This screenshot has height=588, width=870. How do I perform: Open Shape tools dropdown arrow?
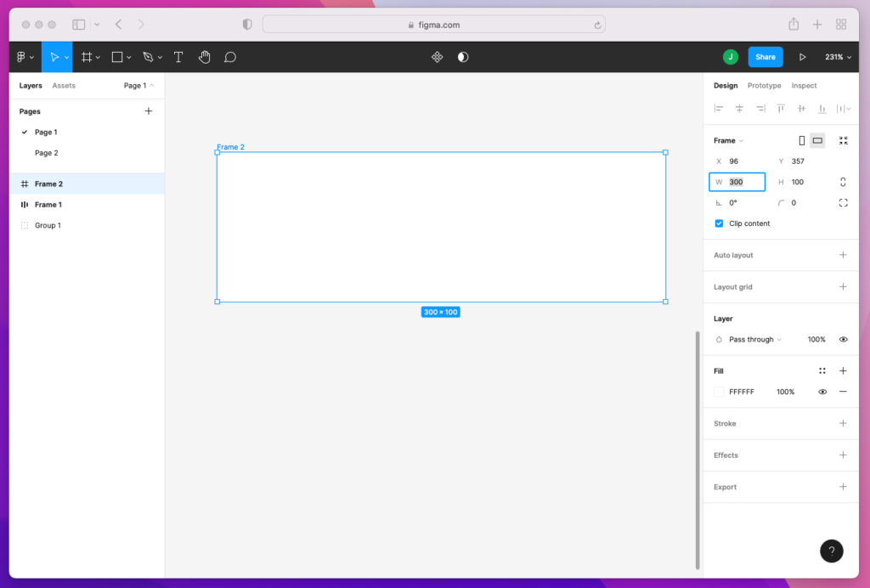pos(129,57)
